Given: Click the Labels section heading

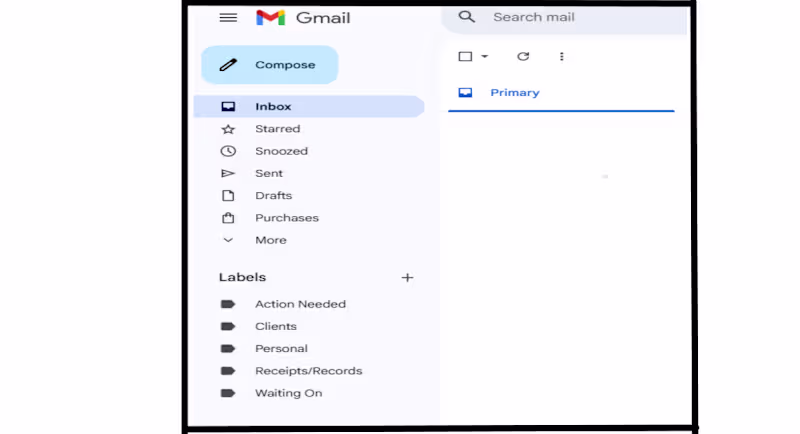Looking at the screenshot, I should click(x=242, y=277).
